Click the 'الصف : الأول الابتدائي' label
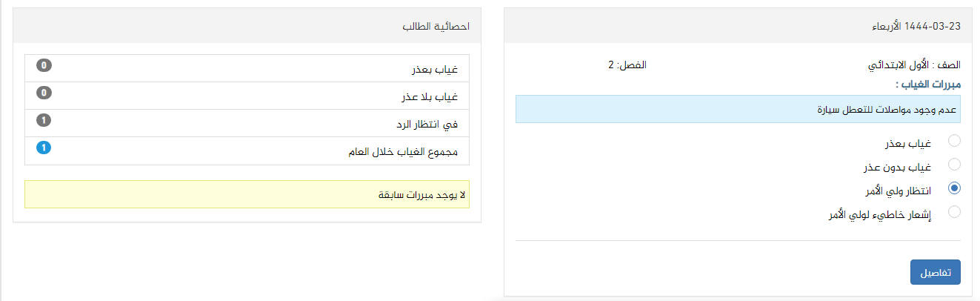 [913, 65]
